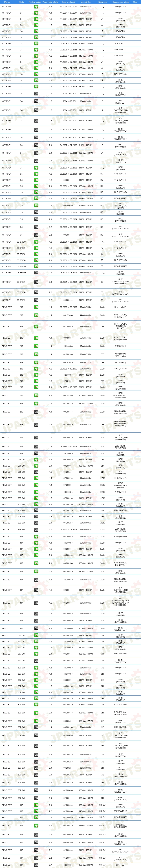Image resolution: width=141 pixels, height=868 pixels.
Task: Click the Marka column header
Action: tap(7, 2)
